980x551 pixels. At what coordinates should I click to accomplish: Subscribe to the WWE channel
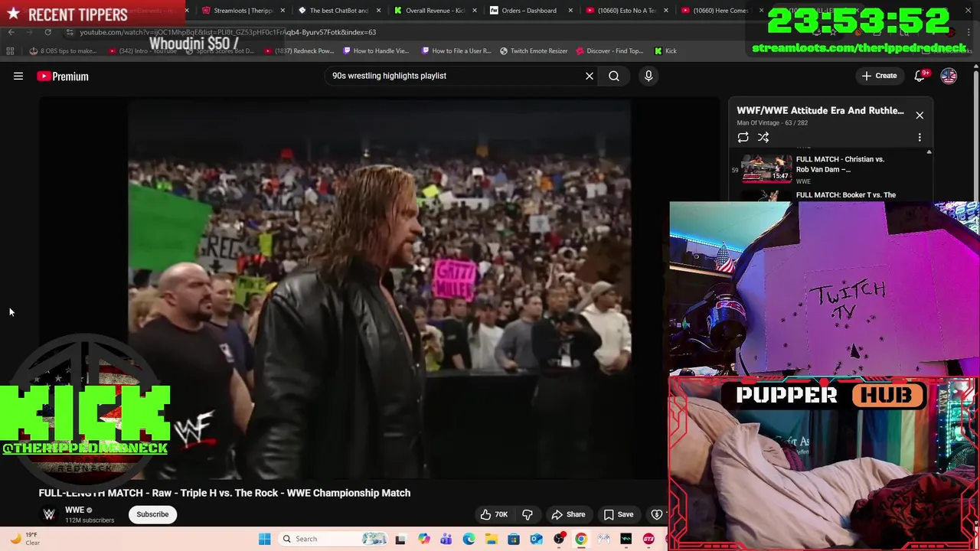[152, 514]
